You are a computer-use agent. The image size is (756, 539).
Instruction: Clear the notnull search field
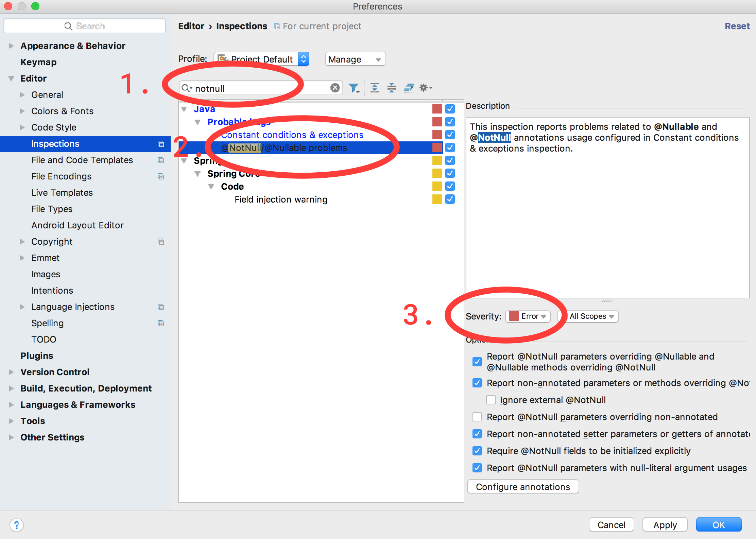click(335, 88)
